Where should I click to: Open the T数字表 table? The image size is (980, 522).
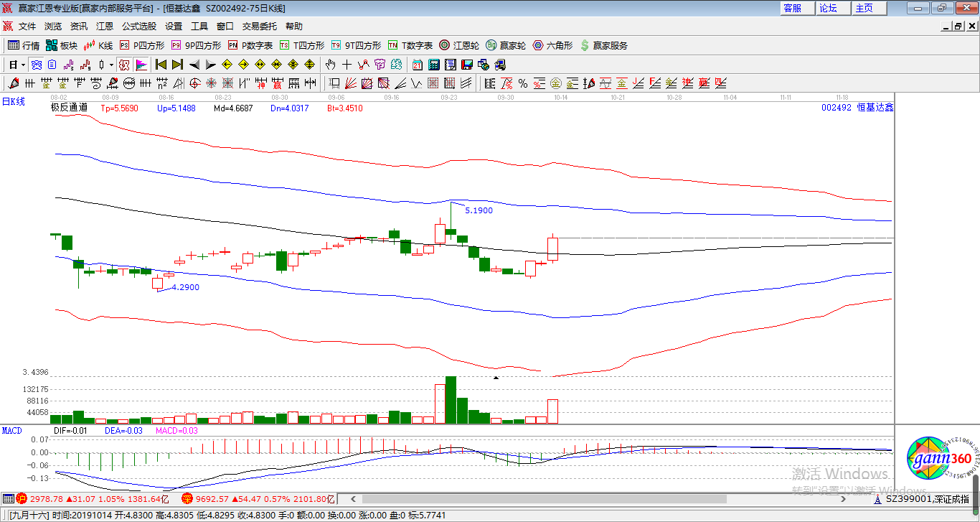[x=410, y=45]
